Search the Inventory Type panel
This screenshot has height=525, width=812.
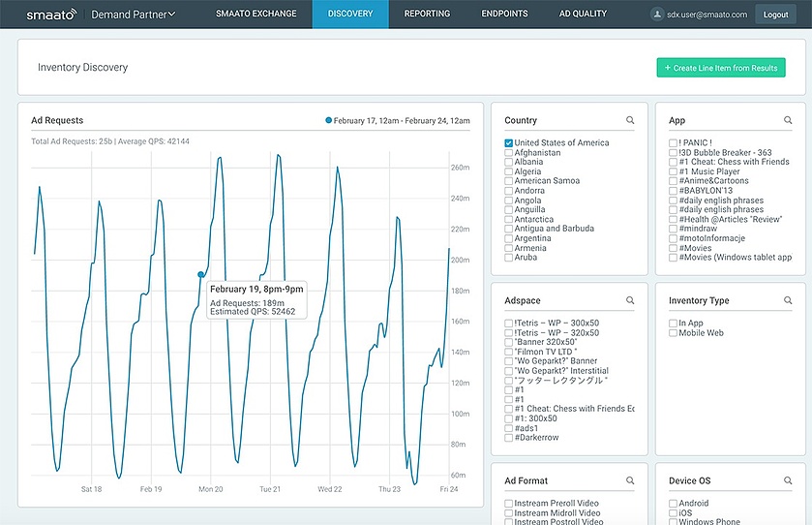tap(788, 300)
